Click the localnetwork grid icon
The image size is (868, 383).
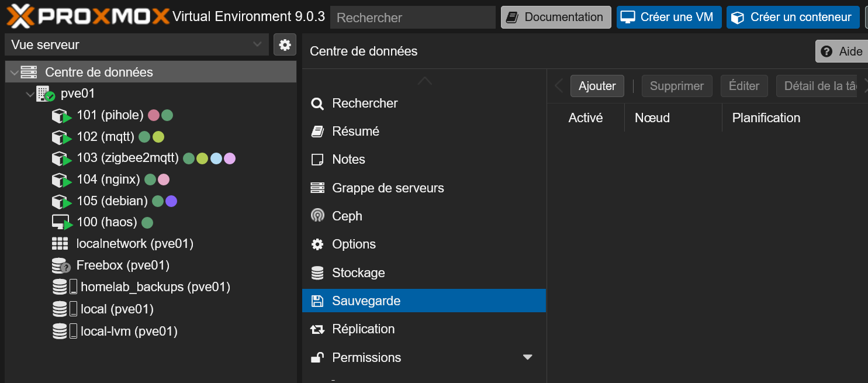tap(60, 244)
